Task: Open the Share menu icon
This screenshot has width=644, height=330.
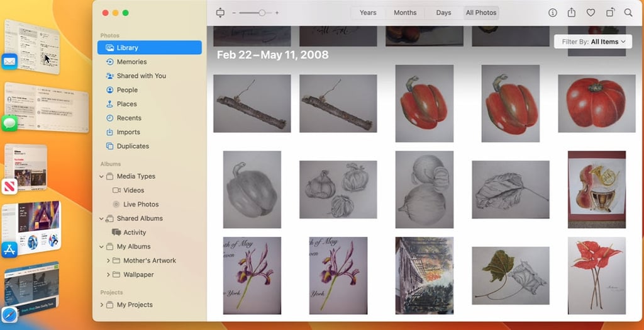Action: click(x=572, y=13)
